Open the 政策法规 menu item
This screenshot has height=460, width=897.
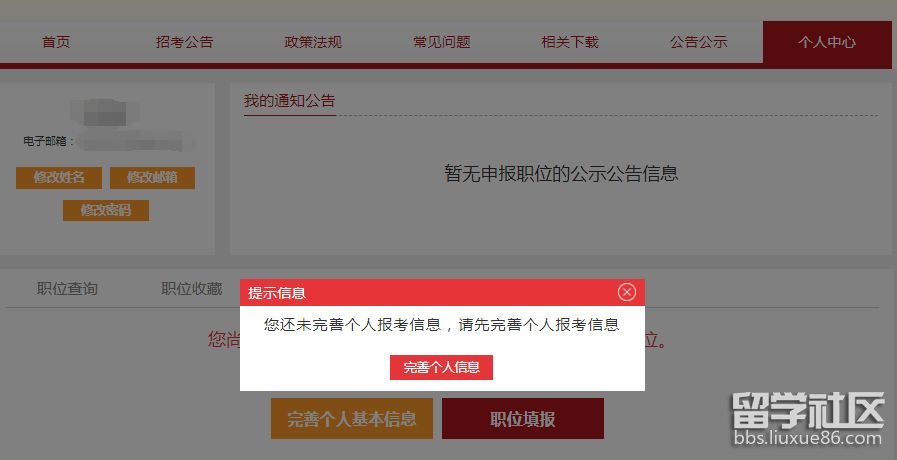click(313, 42)
